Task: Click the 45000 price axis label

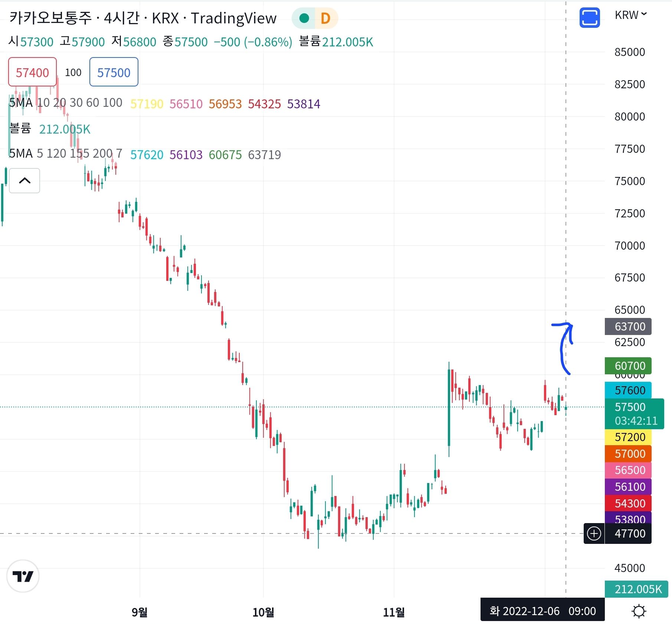Action: pyautogui.click(x=630, y=568)
